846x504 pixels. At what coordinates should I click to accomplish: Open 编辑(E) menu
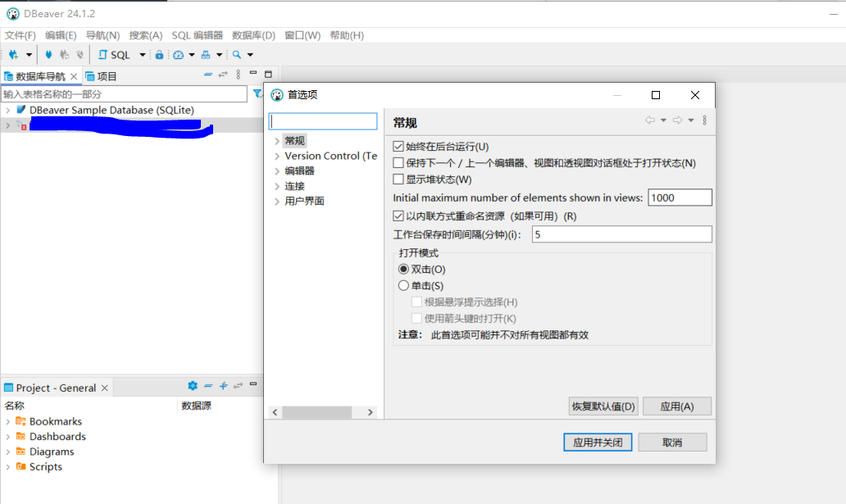[61, 35]
